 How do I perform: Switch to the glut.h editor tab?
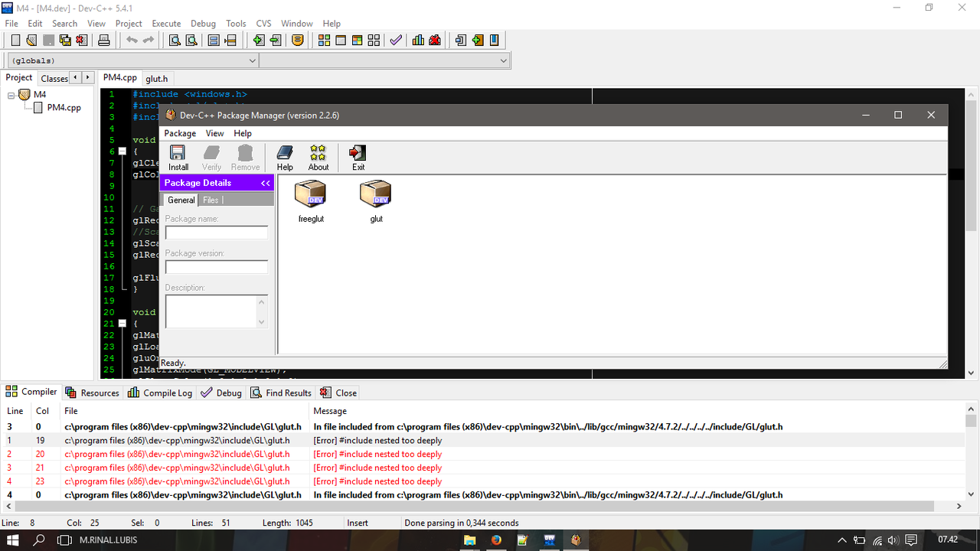[x=157, y=78]
